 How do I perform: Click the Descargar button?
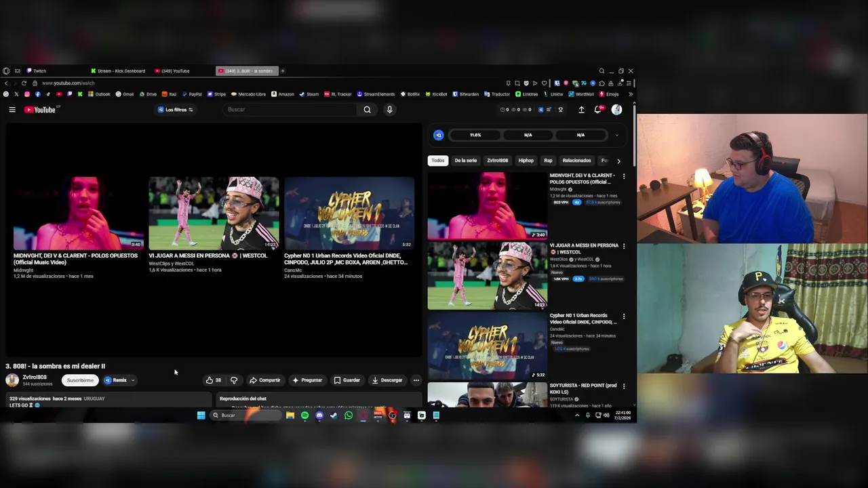(x=387, y=380)
